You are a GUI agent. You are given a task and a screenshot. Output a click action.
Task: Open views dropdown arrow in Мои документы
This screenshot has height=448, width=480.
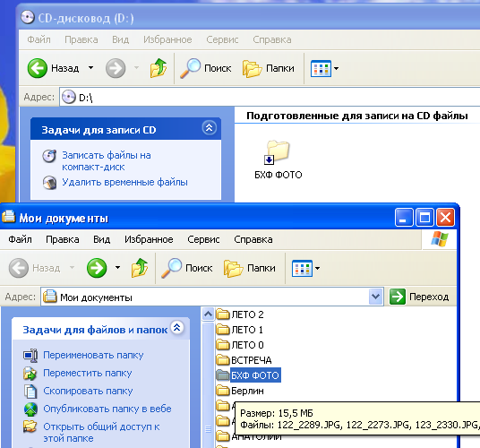[317, 268]
